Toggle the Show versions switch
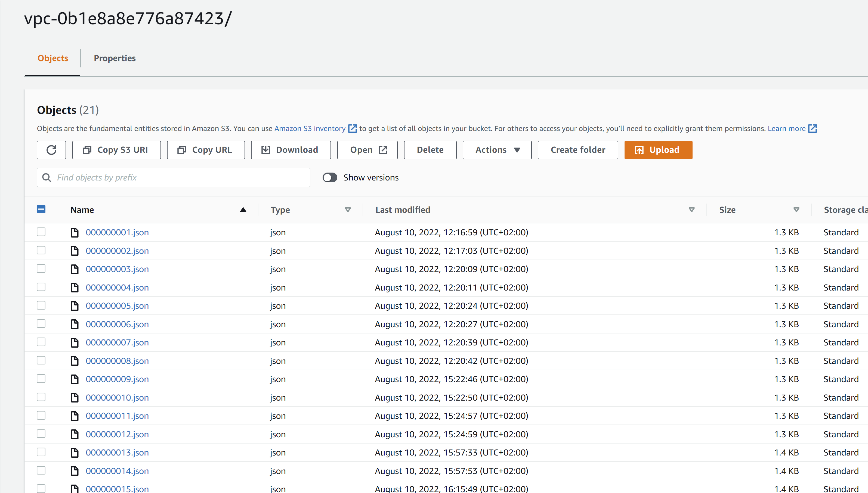Screen dimensions: 868x493 [x=330, y=177]
